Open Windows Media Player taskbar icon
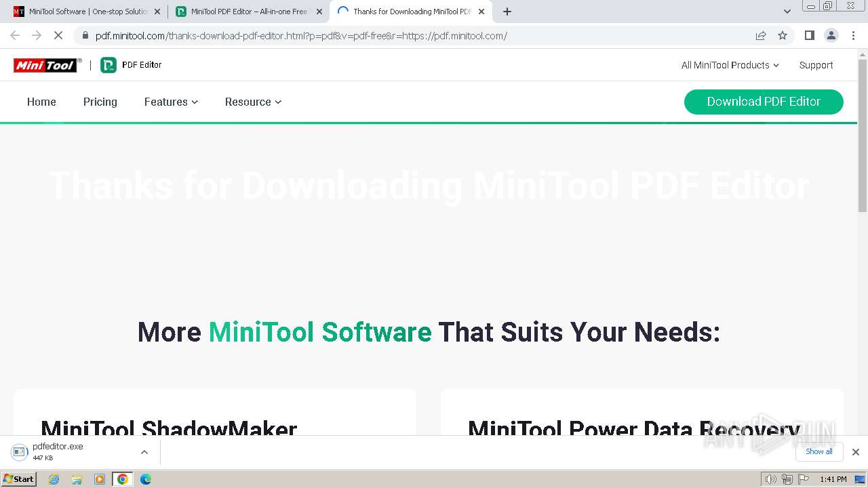The height and width of the screenshot is (488, 868). [100, 479]
